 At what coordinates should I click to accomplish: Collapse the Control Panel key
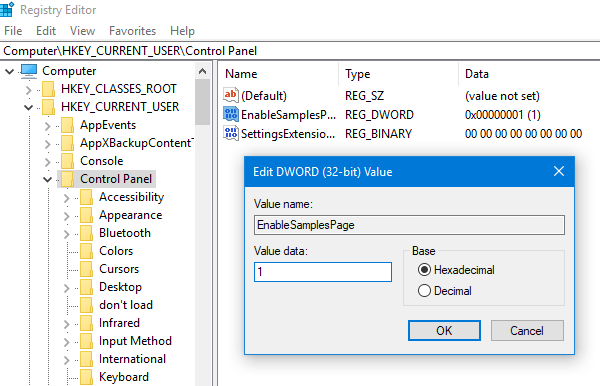click(x=47, y=179)
